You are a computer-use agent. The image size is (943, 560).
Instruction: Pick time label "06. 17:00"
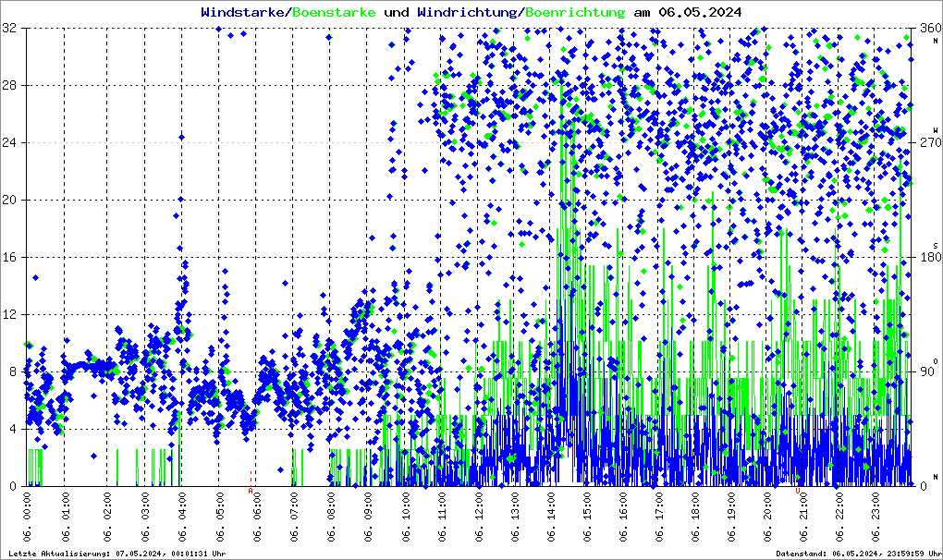pyautogui.click(x=658, y=517)
